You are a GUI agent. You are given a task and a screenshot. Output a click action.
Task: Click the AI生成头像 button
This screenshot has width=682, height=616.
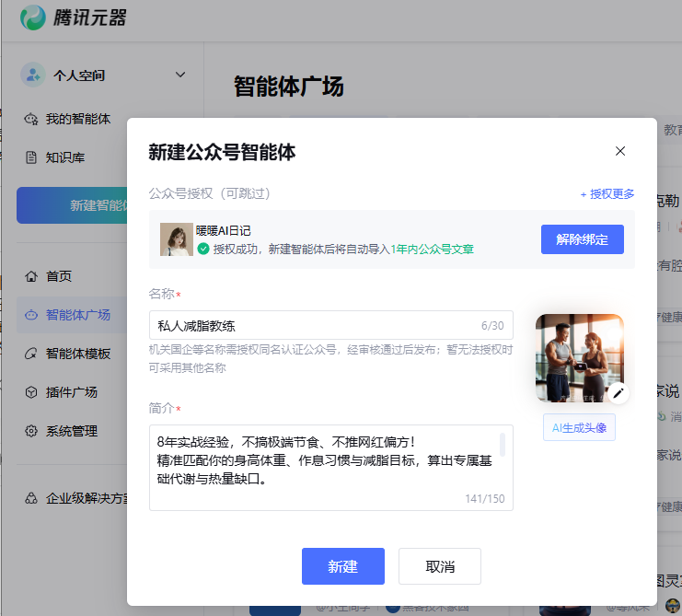click(x=579, y=428)
